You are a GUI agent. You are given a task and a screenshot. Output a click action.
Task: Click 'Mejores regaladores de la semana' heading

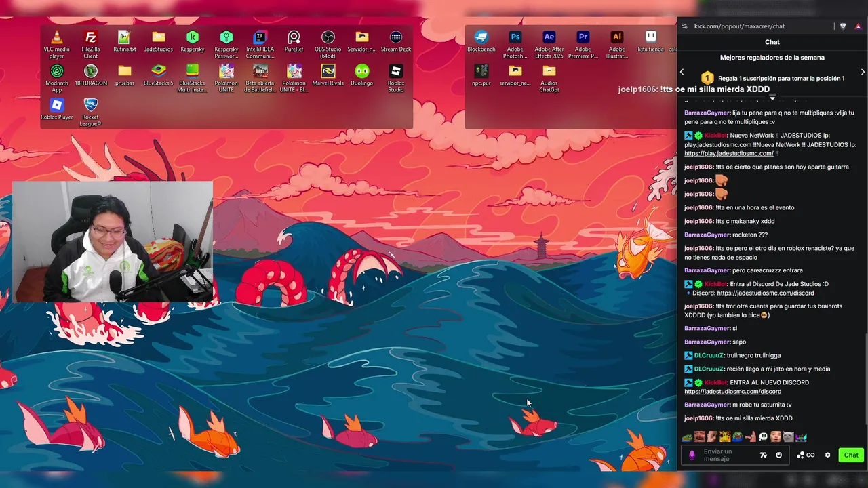click(x=772, y=58)
